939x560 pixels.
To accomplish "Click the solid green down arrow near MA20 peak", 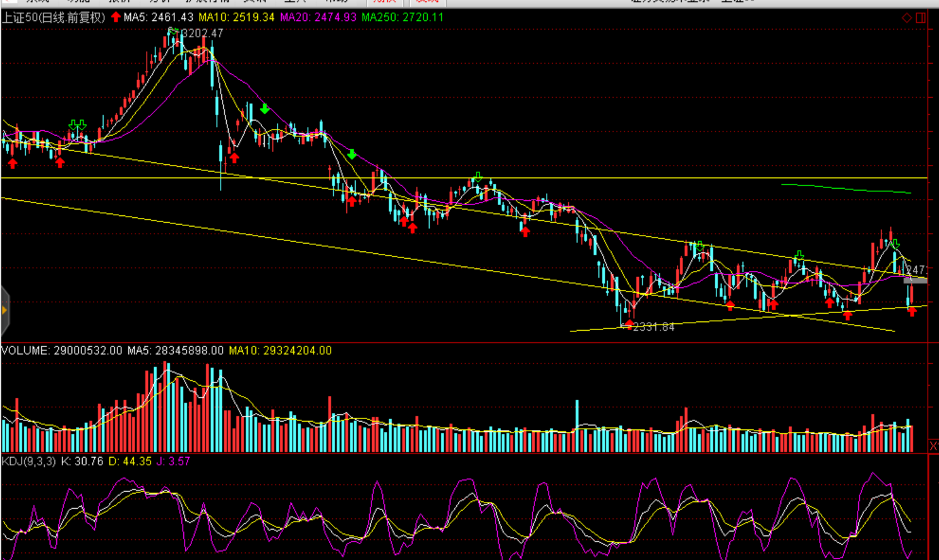I will click(x=265, y=109).
